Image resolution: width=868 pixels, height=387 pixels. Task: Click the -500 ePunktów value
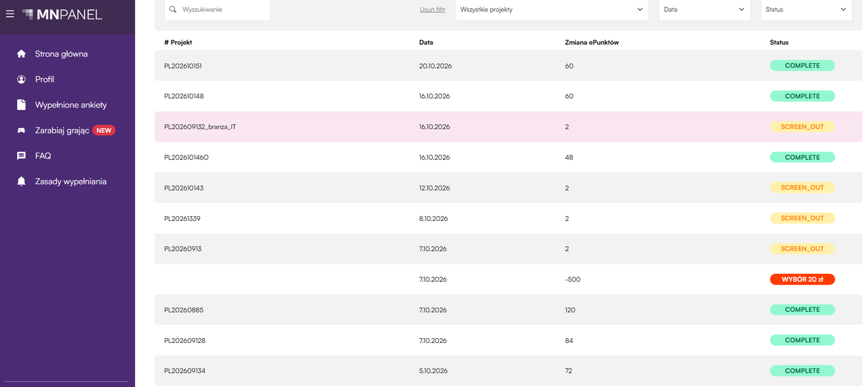pos(572,279)
